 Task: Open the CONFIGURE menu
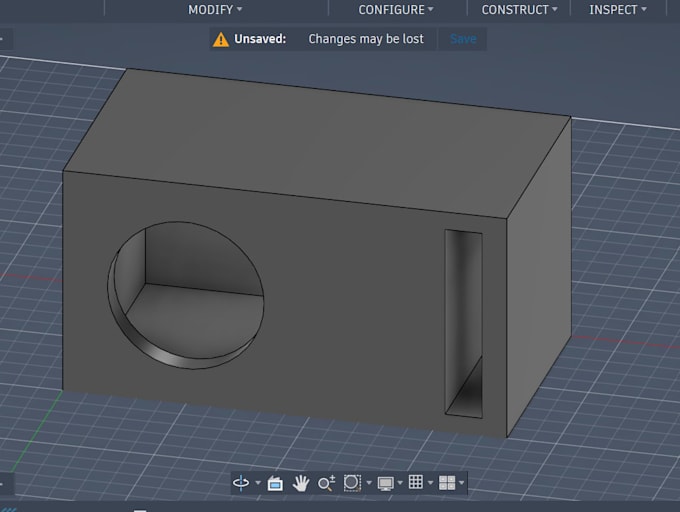[x=396, y=10]
